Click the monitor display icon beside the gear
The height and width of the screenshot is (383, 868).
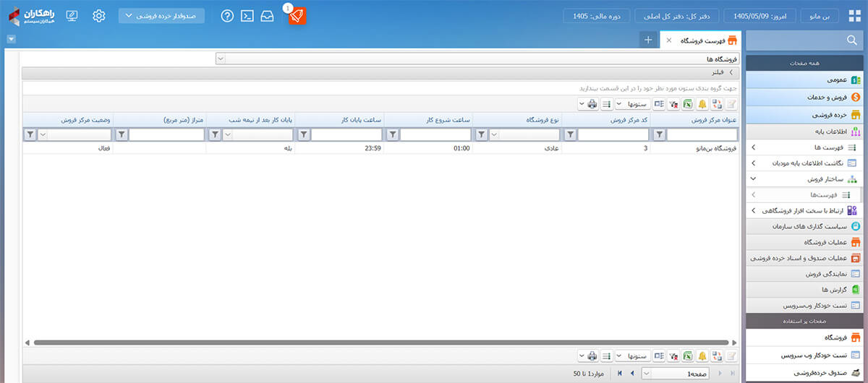pyautogui.click(x=72, y=16)
